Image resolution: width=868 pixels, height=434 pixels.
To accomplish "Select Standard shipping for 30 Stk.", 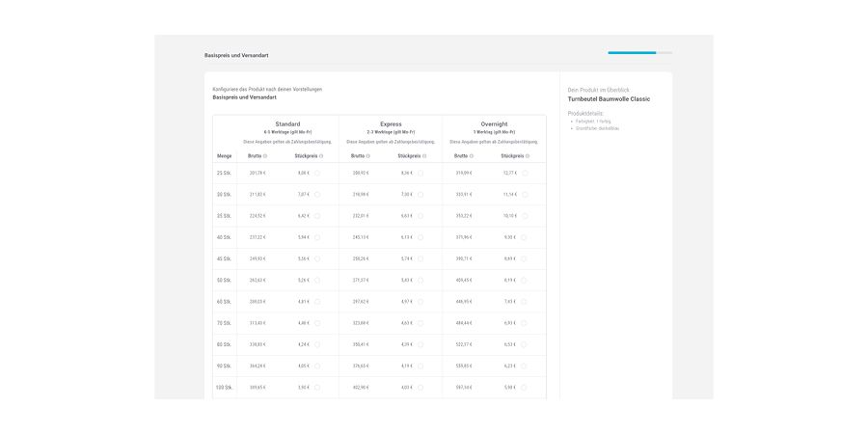I will (x=317, y=194).
